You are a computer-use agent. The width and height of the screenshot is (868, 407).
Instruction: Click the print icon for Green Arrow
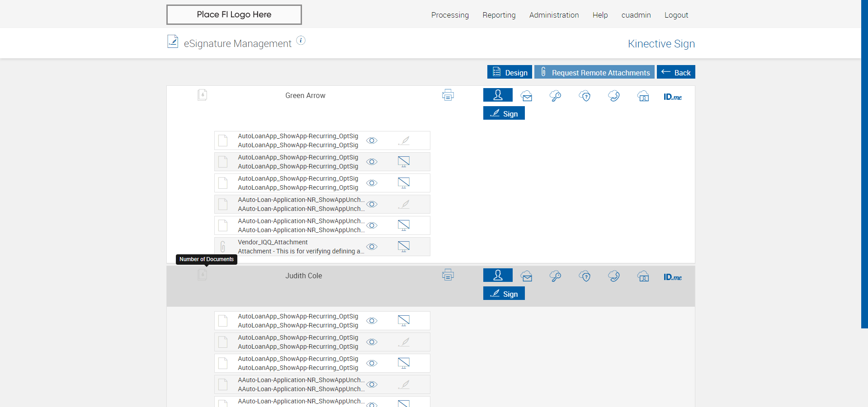(448, 95)
